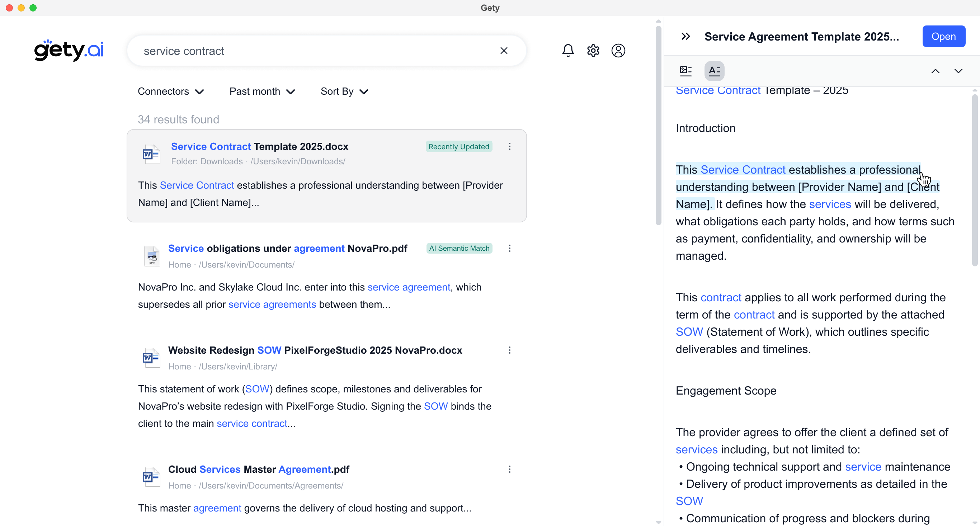Open settings via the gear icon

[593, 51]
